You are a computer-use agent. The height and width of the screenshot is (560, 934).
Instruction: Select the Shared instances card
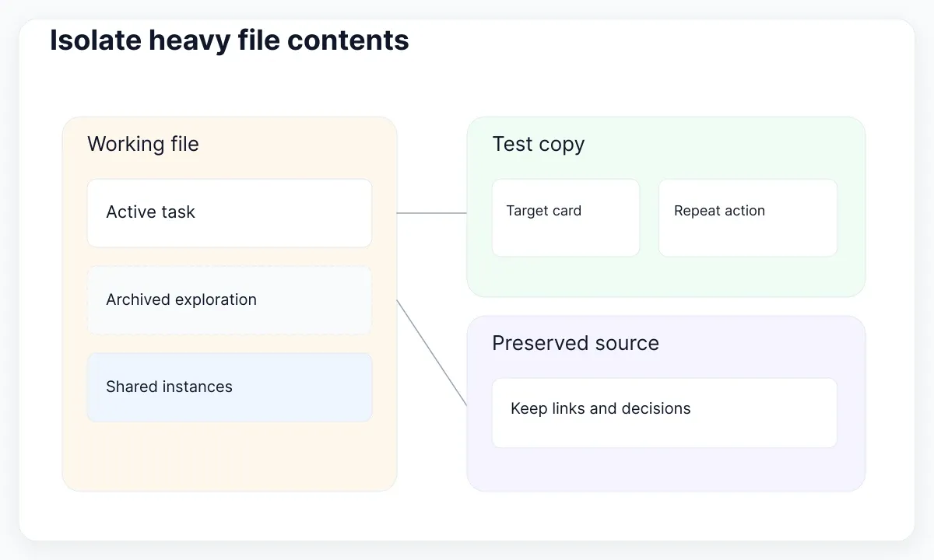[230, 387]
